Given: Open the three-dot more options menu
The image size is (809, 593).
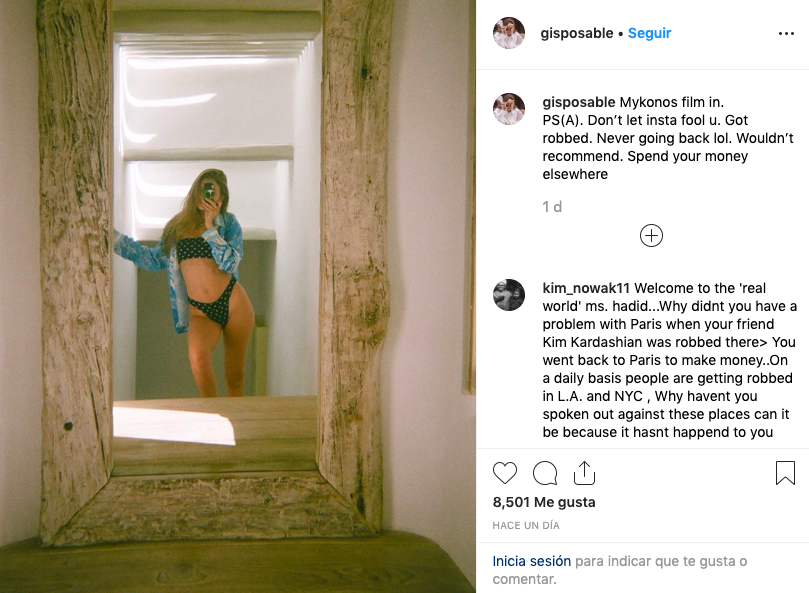Looking at the screenshot, I should coord(786,34).
